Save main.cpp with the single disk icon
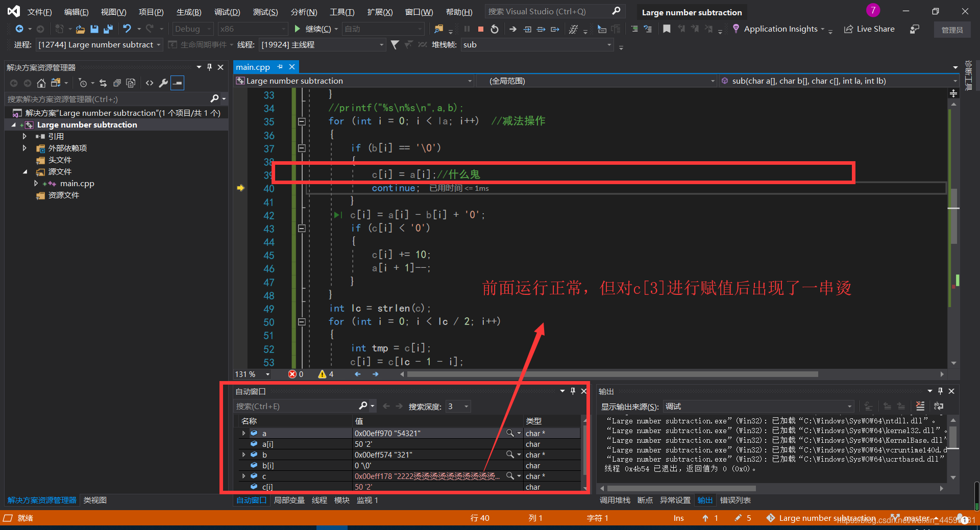 click(94, 29)
